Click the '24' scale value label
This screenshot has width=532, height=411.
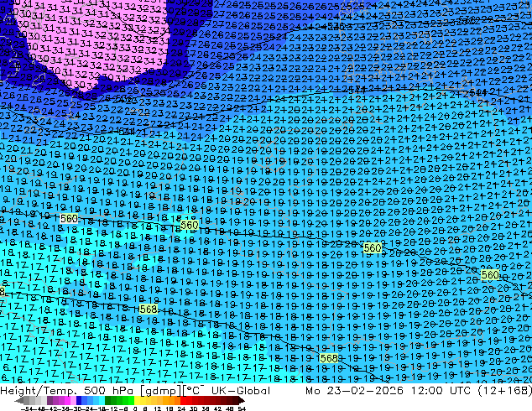coord(181,409)
